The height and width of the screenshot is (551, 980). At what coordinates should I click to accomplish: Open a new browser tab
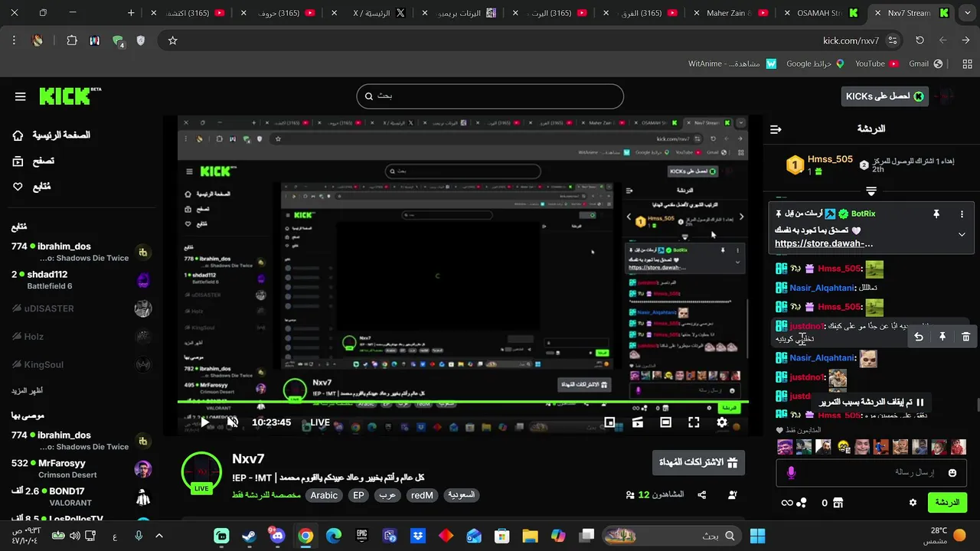131,13
